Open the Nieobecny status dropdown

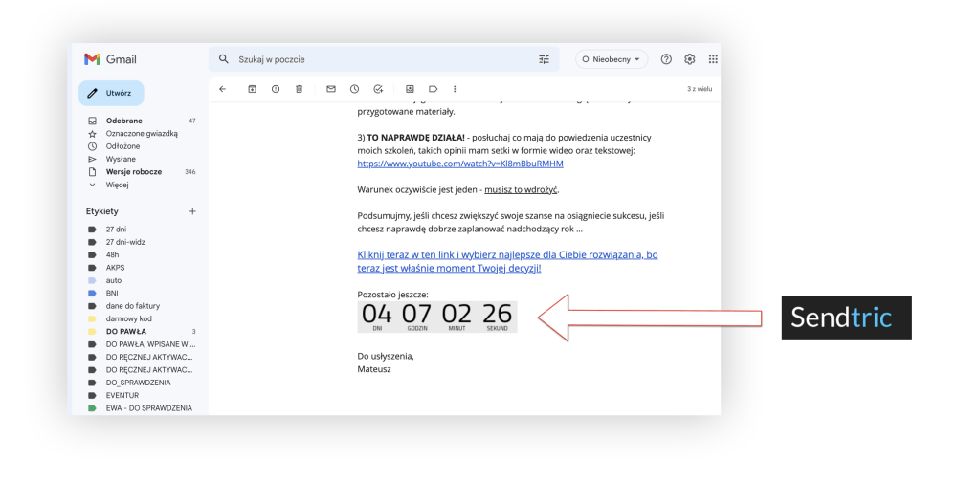coord(612,59)
